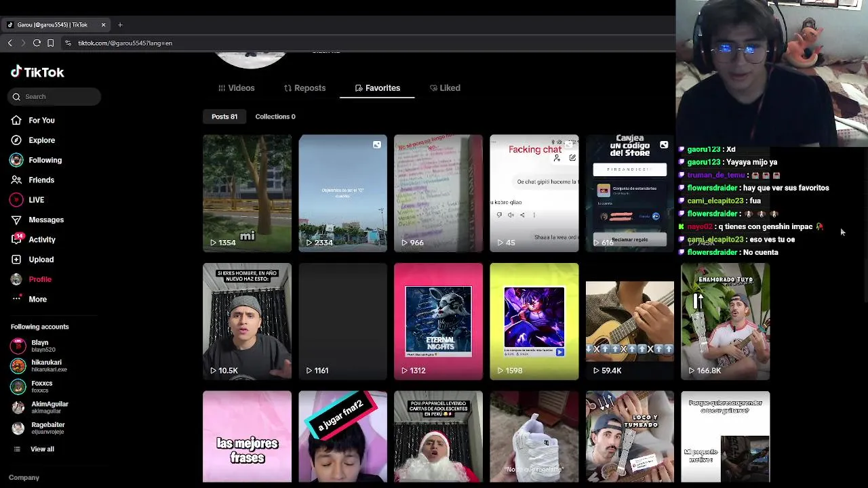The image size is (868, 488).
Task: Select the Favorites tab
Action: coord(377,88)
